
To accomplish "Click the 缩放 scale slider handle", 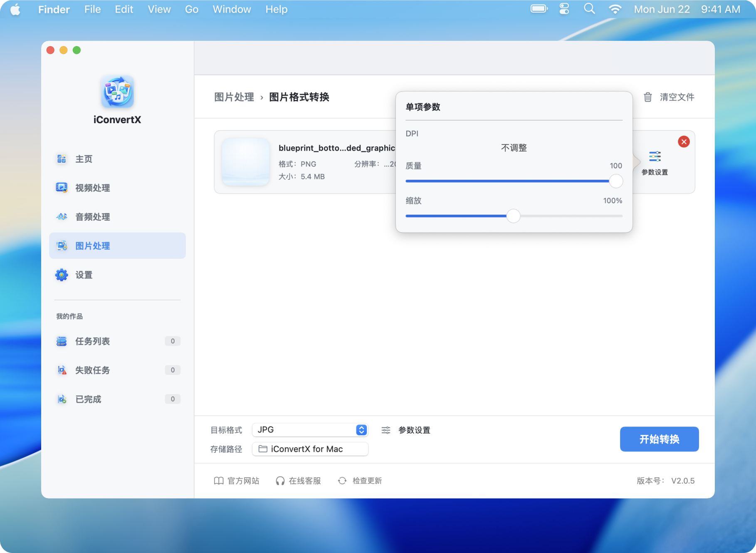I will pos(514,216).
